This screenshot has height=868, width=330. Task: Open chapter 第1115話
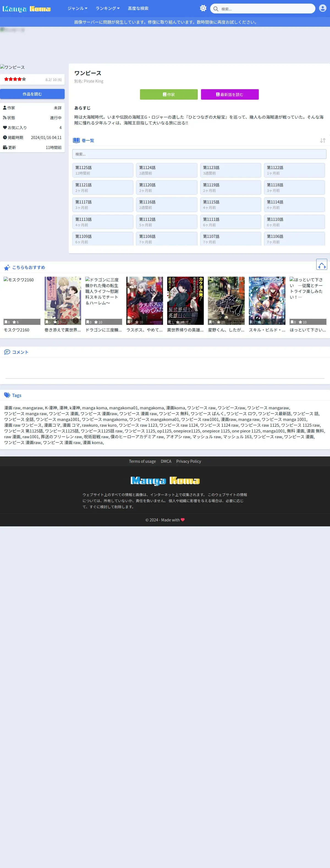coord(231,205)
